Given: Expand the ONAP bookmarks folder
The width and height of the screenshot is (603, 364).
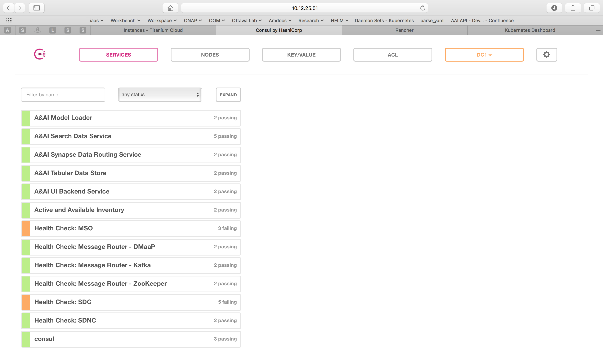Looking at the screenshot, I should pos(193,21).
